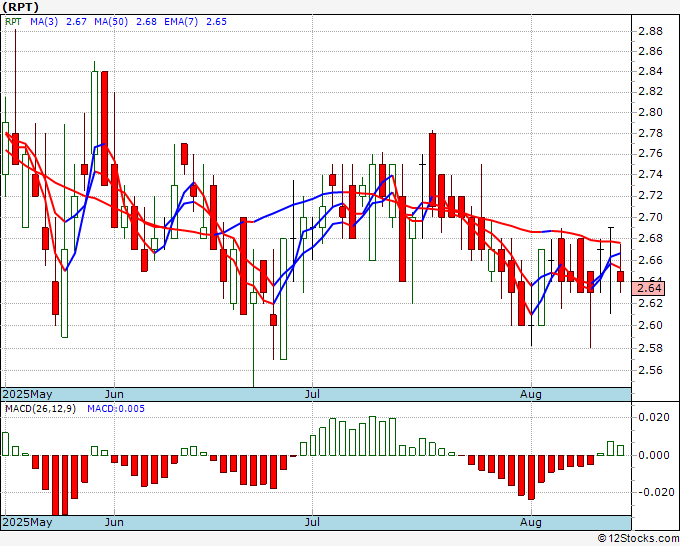
Task: Click the 2.68 price axis label
Action: pos(651,239)
